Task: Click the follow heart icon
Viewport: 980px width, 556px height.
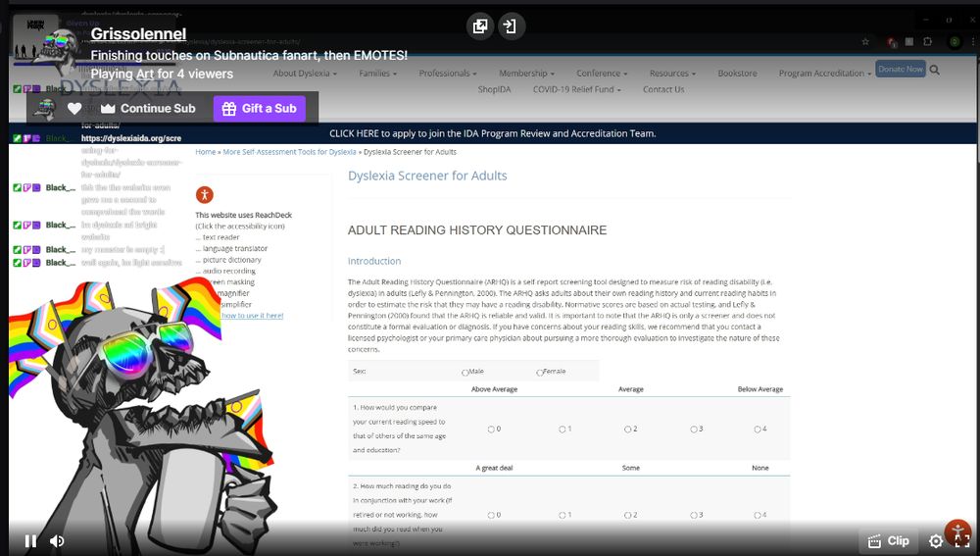Action: pyautogui.click(x=74, y=108)
